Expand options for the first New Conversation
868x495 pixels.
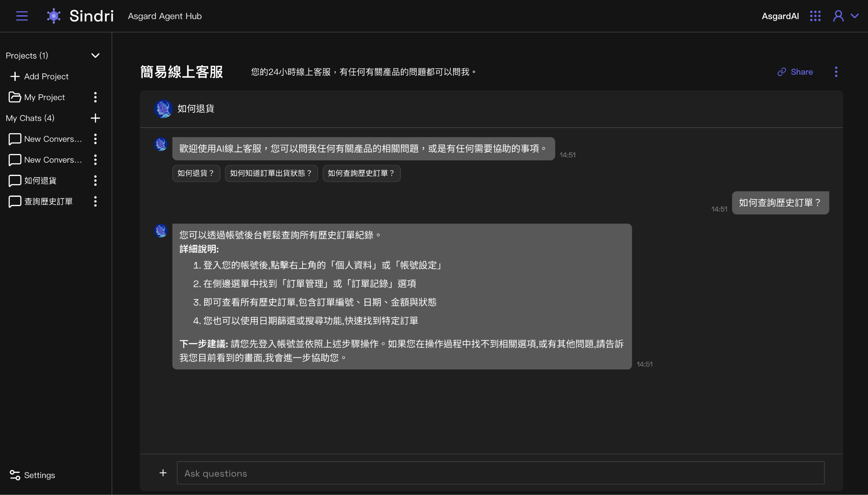pyautogui.click(x=96, y=139)
